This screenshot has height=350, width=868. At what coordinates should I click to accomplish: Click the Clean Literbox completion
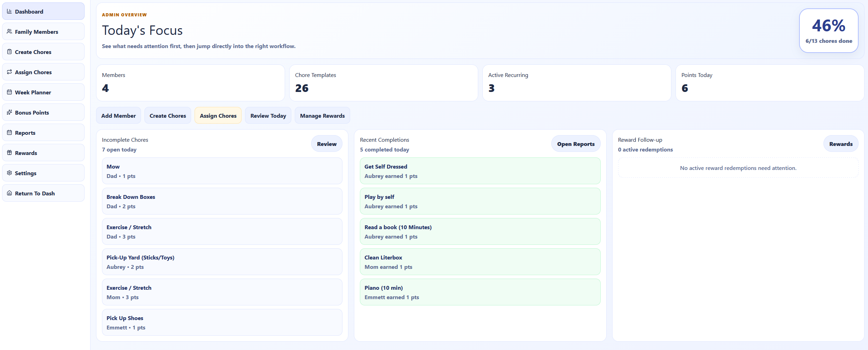[480, 262]
